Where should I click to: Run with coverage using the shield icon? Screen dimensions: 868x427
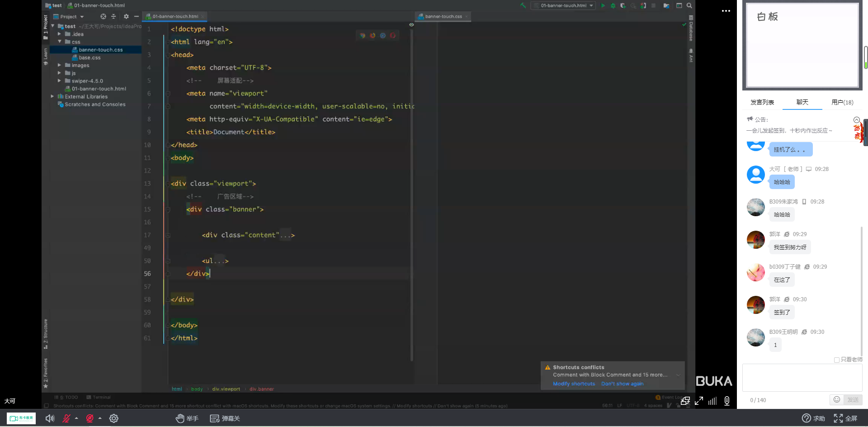tap(623, 5)
